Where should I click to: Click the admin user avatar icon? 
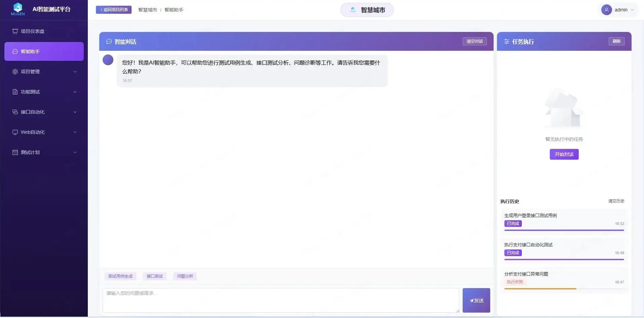point(607,9)
